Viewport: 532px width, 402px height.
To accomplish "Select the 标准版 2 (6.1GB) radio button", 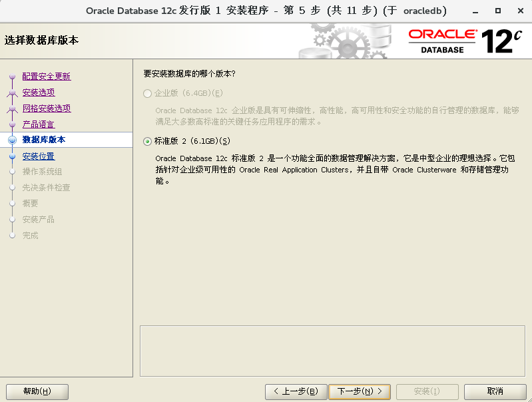I will point(147,141).
